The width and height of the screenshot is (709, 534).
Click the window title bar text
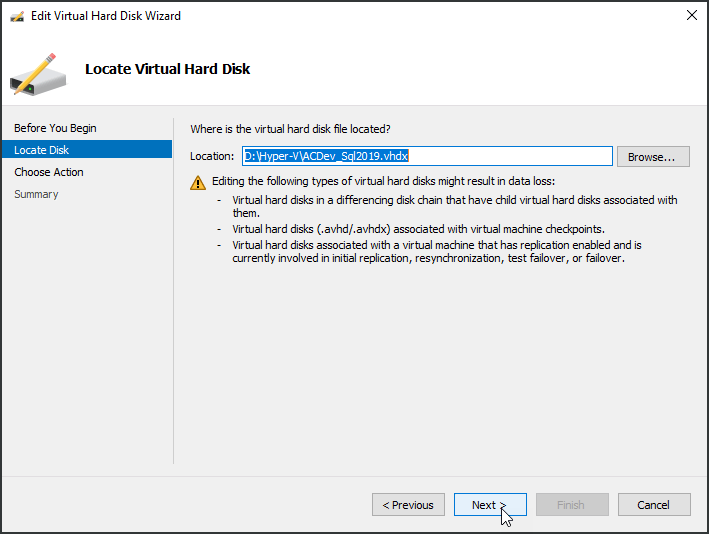(106, 16)
